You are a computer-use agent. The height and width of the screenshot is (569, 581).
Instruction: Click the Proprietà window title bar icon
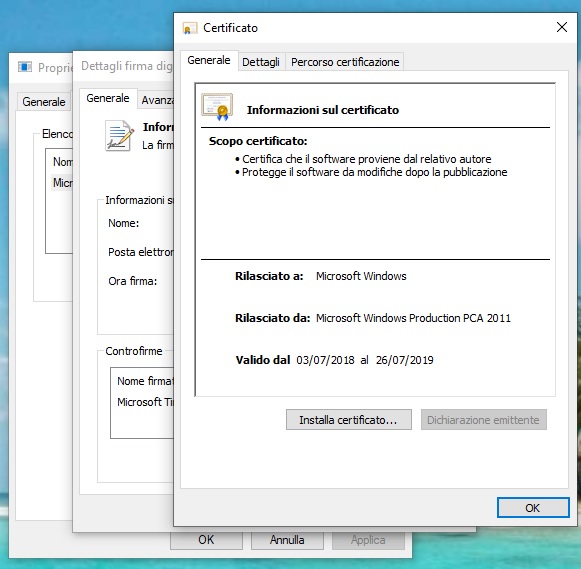[x=25, y=67]
